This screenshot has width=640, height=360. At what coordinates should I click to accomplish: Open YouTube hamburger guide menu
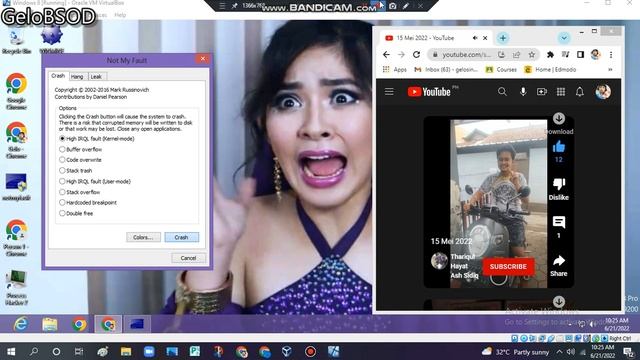[389, 92]
